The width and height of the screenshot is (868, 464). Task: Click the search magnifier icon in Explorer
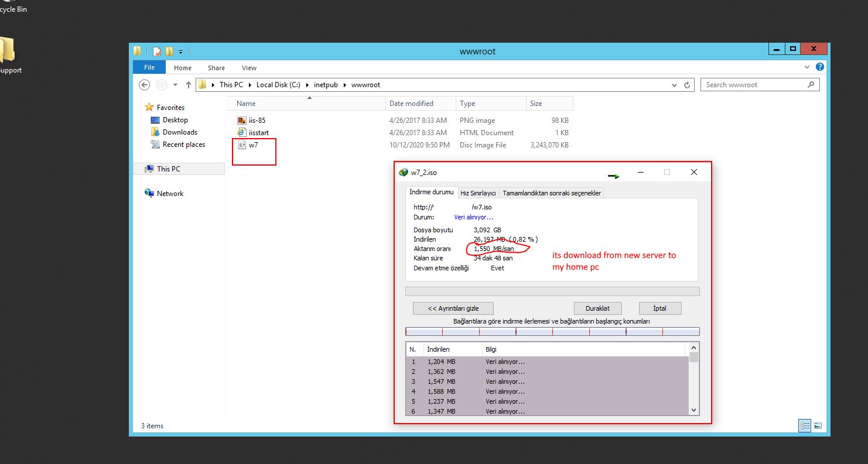point(811,84)
